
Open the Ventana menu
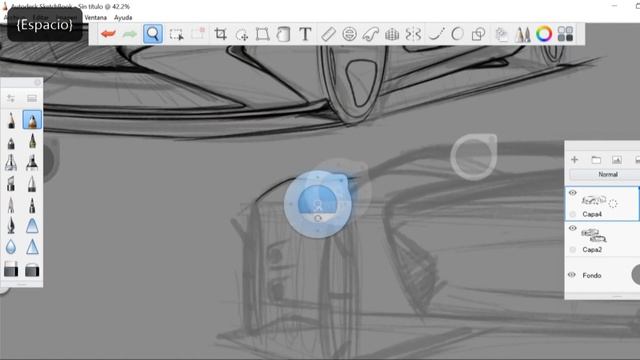(x=96, y=18)
